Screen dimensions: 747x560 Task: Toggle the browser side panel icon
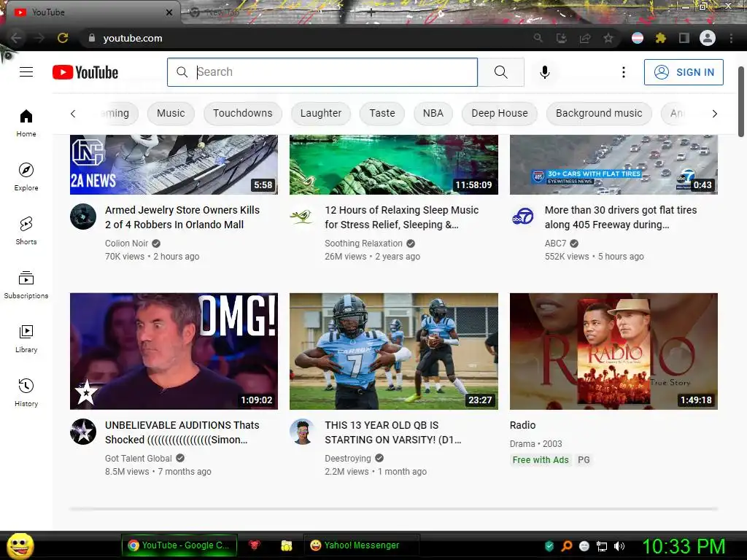684,38
